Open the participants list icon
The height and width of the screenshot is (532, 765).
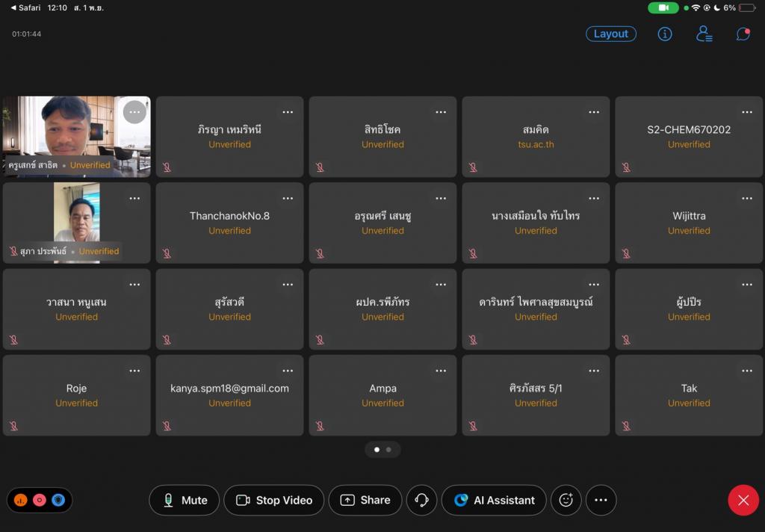click(704, 34)
